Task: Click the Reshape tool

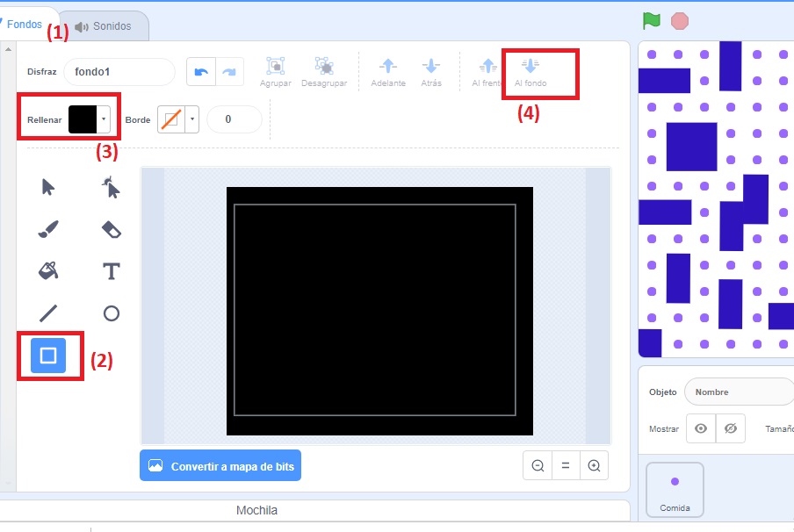Action: click(111, 187)
